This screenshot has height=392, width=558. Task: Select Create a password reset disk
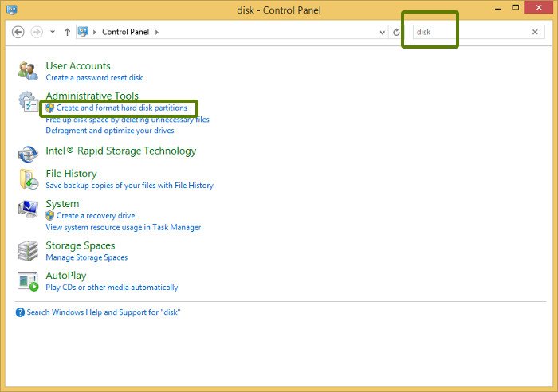click(94, 78)
